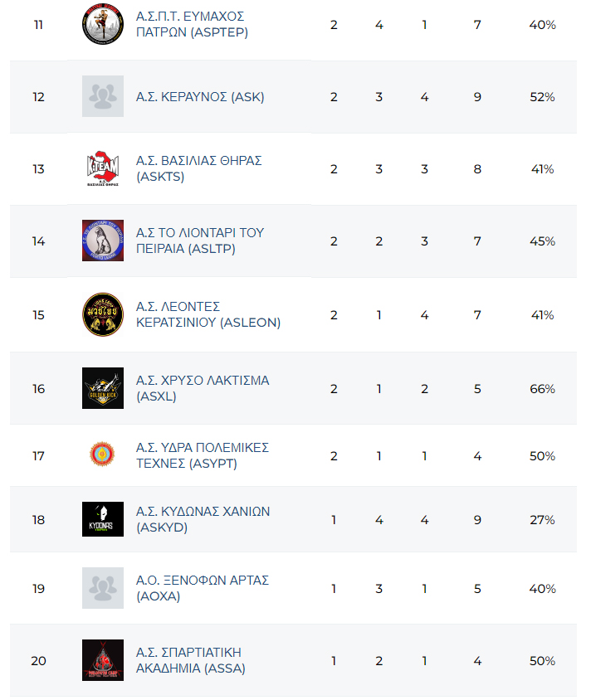Click the placeholder avatar for Α.Σ. ΚΕΡΑΥΝΟΣ
This screenshot has width=591, height=700.
103,96
